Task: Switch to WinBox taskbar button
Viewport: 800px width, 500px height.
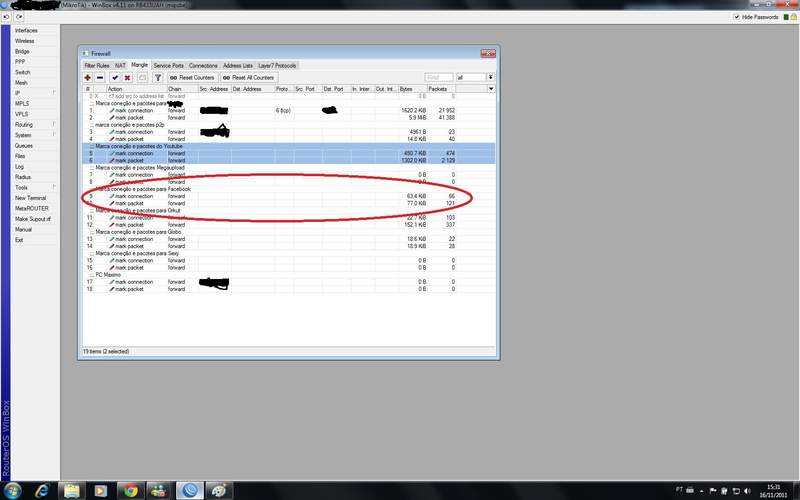Action: click(x=190, y=490)
